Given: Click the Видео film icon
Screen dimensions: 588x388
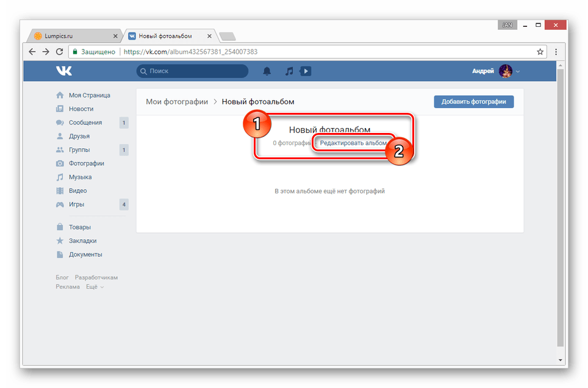Looking at the screenshot, I should [x=60, y=190].
